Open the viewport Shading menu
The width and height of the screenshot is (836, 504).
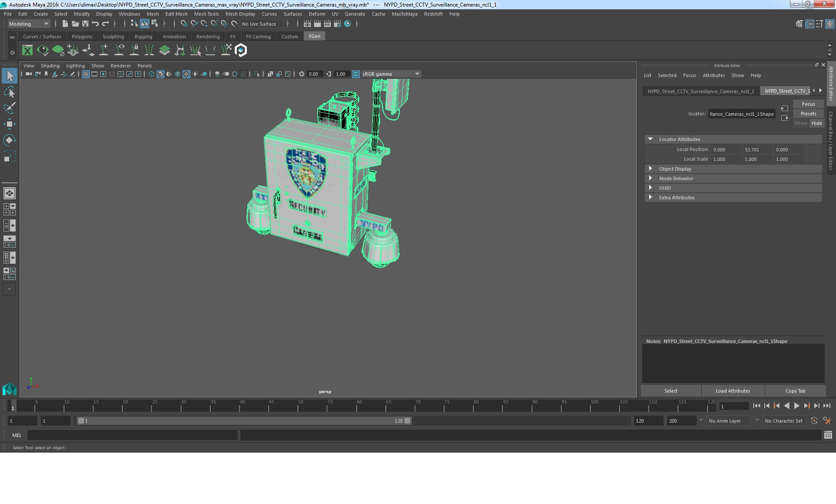50,66
